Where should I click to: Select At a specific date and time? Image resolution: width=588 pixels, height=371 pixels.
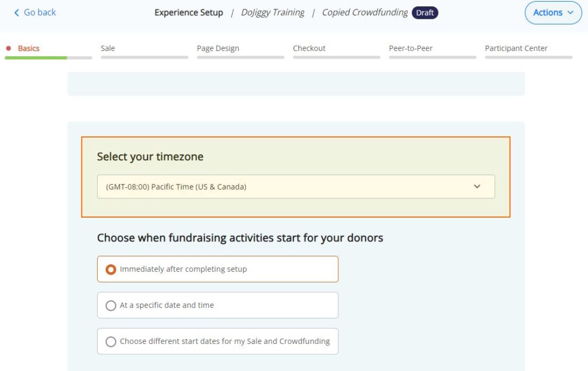pyautogui.click(x=111, y=306)
